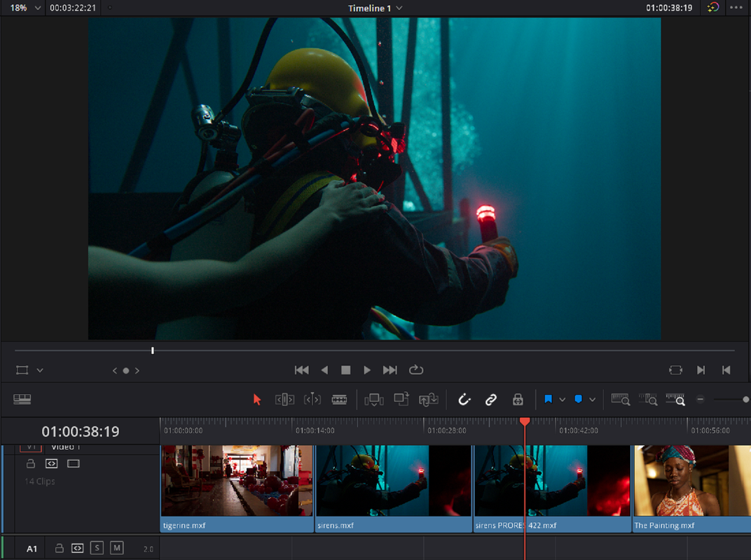This screenshot has width=751, height=560.
Task: Go to previous marker arrow
Action: (x=114, y=370)
